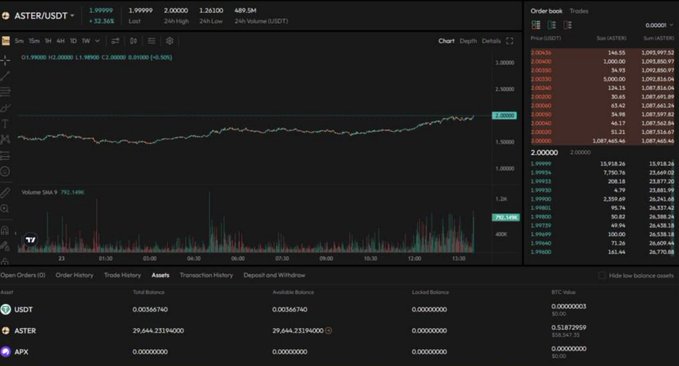
Task: Open the Order book tab
Action: (x=546, y=11)
